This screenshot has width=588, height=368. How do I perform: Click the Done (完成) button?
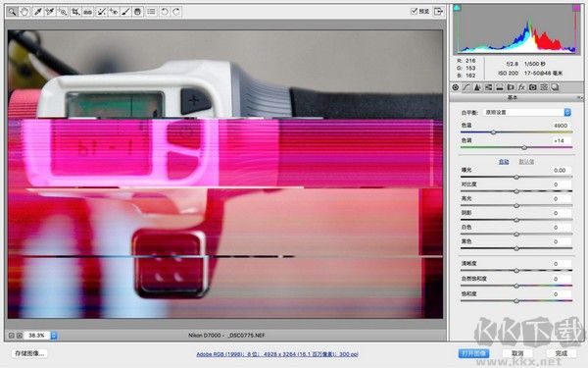(561, 353)
